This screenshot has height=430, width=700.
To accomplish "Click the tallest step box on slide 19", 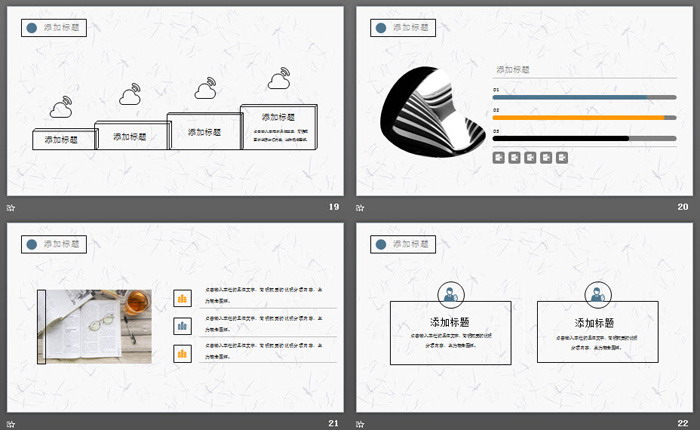I will coord(279,128).
